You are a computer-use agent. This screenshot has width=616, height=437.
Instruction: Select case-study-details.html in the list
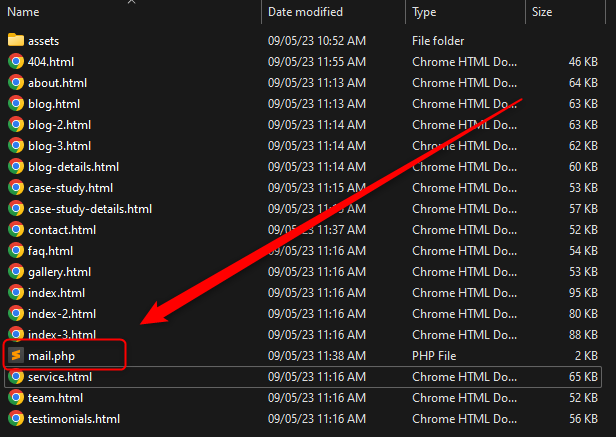click(90, 208)
